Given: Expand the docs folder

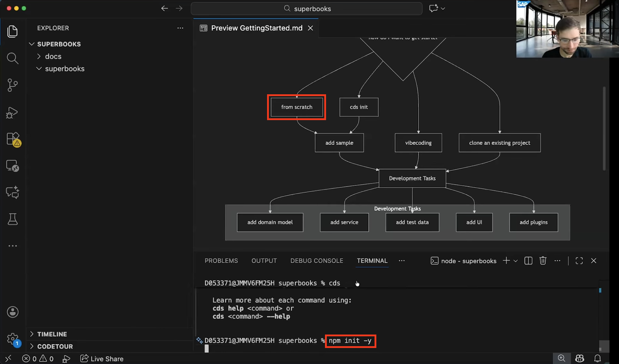Looking at the screenshot, I should [39, 56].
